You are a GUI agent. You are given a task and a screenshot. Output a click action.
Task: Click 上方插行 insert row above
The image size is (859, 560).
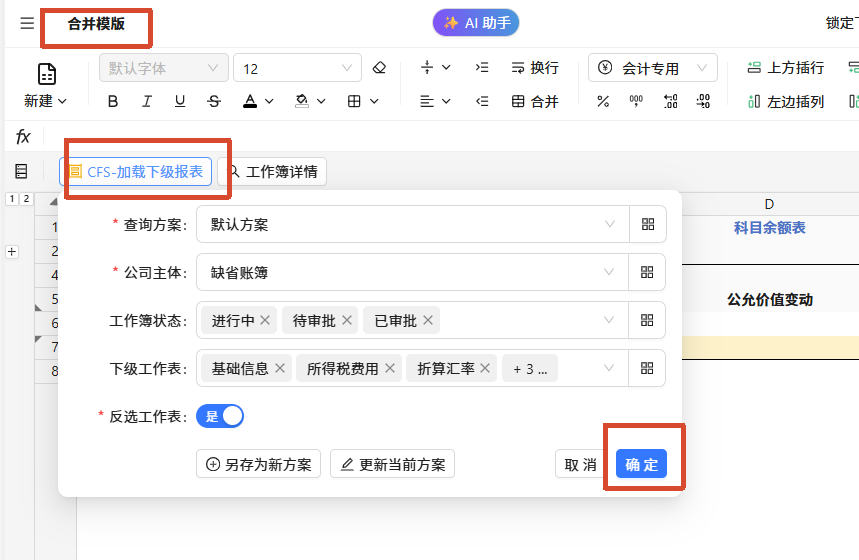tap(786, 67)
